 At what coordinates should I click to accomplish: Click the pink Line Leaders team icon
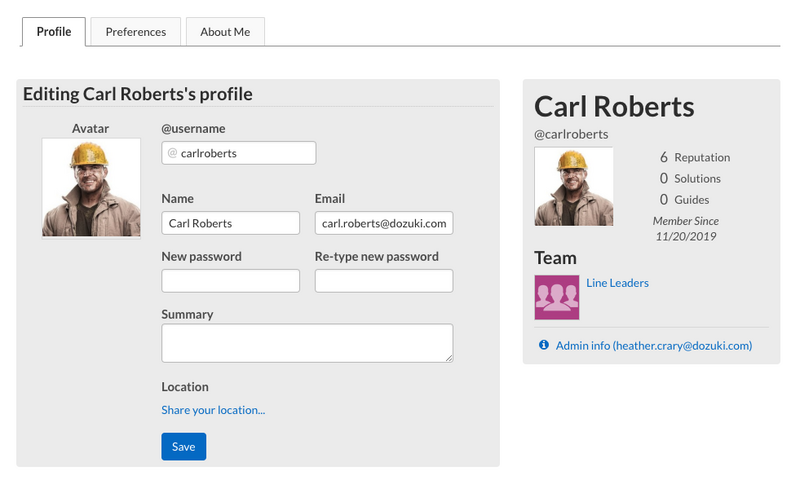(x=557, y=297)
